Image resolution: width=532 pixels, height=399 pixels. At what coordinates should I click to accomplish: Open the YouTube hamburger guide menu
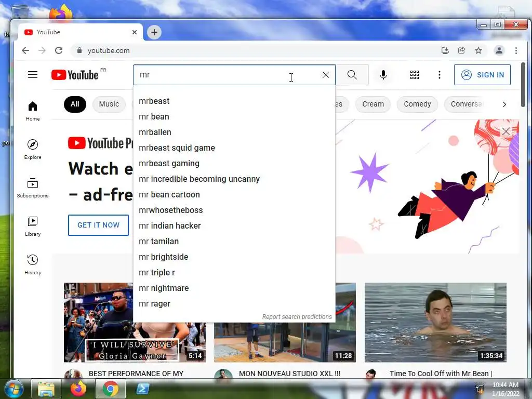(x=33, y=75)
